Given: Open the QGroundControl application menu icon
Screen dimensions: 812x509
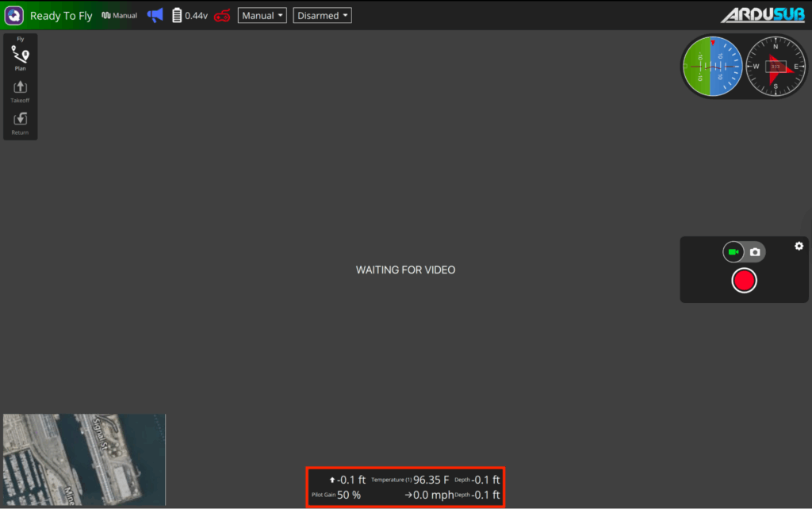Looking at the screenshot, I should (14, 16).
